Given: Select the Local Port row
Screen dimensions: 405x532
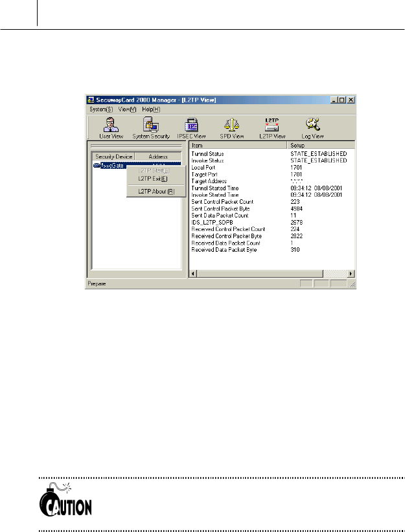Looking at the screenshot, I should tap(272, 167).
